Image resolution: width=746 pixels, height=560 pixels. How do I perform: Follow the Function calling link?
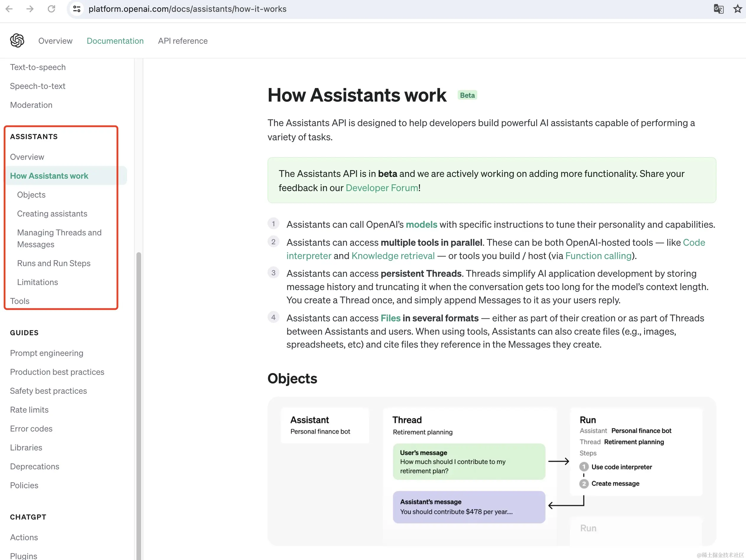[598, 256]
